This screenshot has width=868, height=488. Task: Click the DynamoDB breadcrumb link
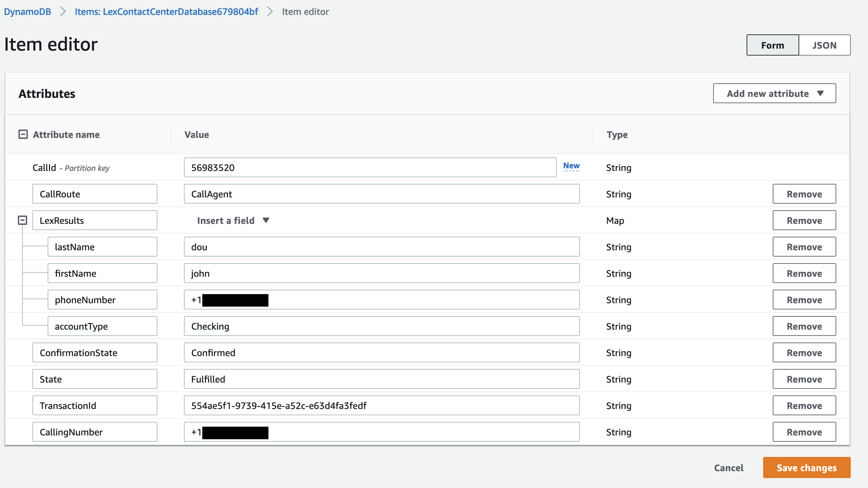[x=28, y=12]
